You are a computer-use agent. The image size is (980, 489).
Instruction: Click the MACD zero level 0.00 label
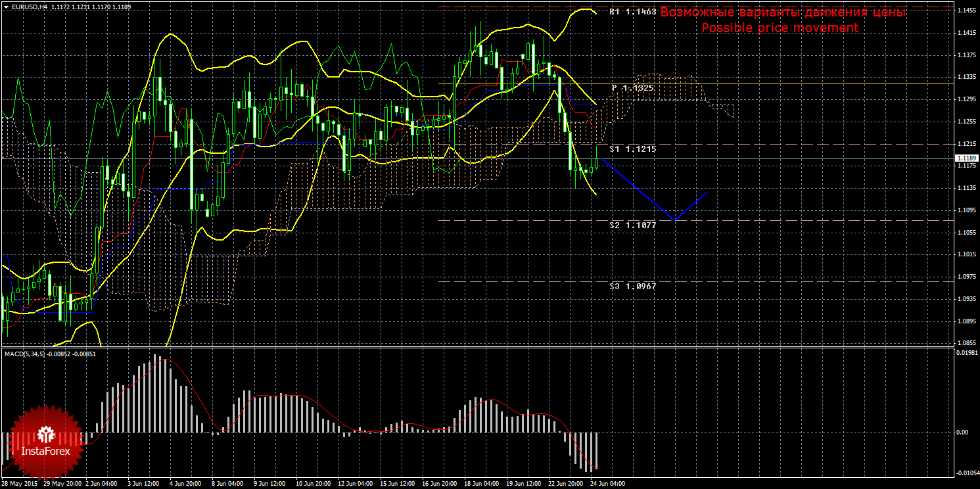pyautogui.click(x=962, y=432)
